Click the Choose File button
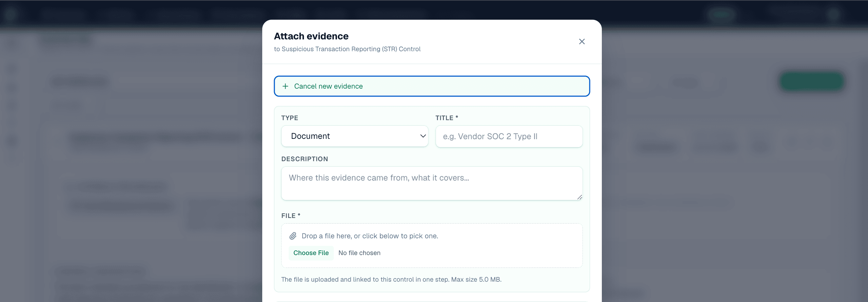Image resolution: width=868 pixels, height=302 pixels. tap(311, 253)
